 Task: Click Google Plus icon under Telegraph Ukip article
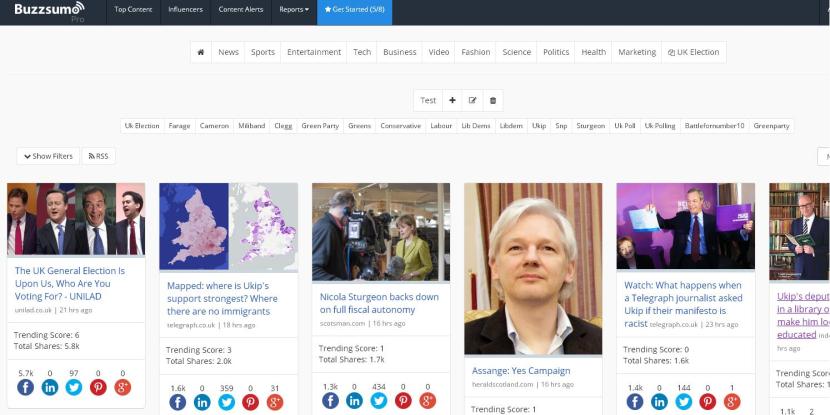click(731, 402)
